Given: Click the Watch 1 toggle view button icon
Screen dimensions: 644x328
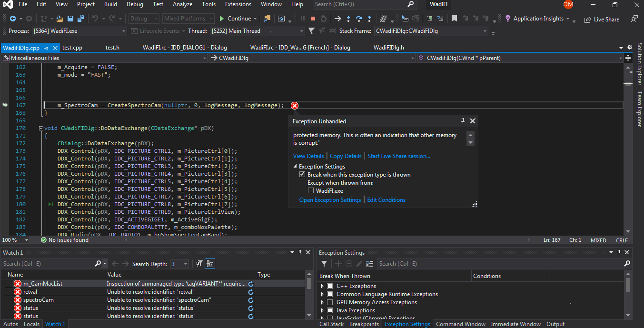Looking at the screenshot, I should [210, 264].
